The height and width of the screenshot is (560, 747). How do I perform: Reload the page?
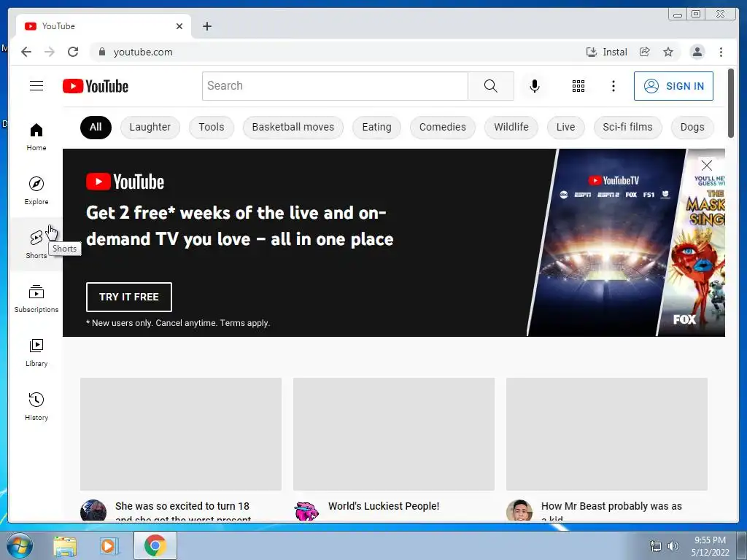(73, 52)
